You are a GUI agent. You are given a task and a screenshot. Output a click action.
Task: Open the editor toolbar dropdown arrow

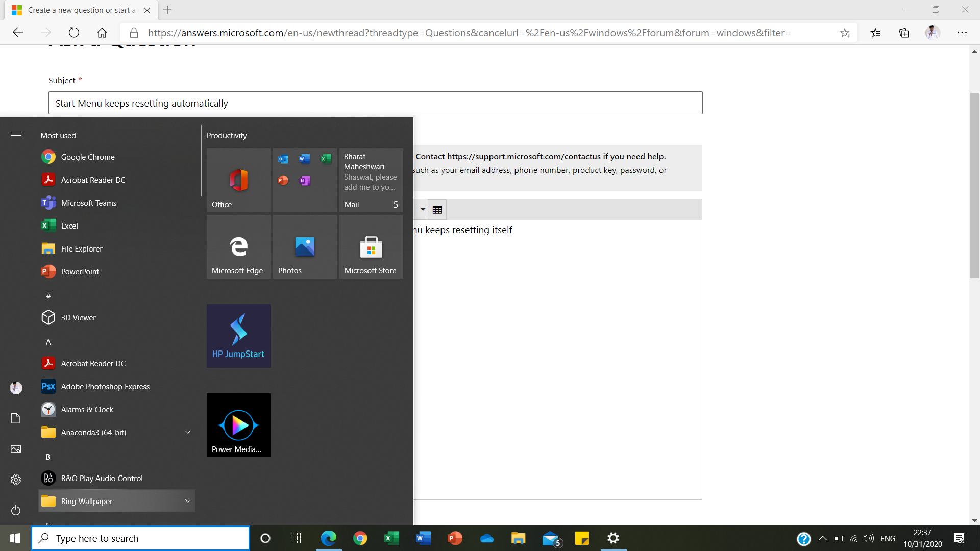423,210
